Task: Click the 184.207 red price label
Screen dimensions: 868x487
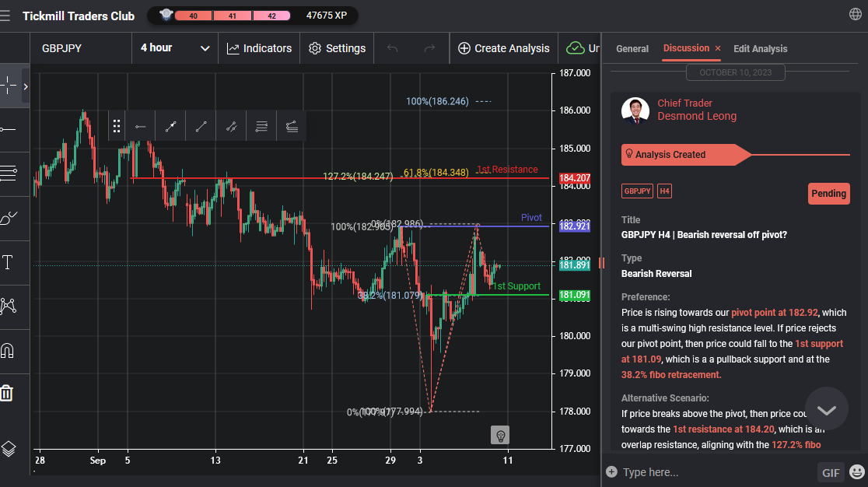Action: tap(575, 178)
